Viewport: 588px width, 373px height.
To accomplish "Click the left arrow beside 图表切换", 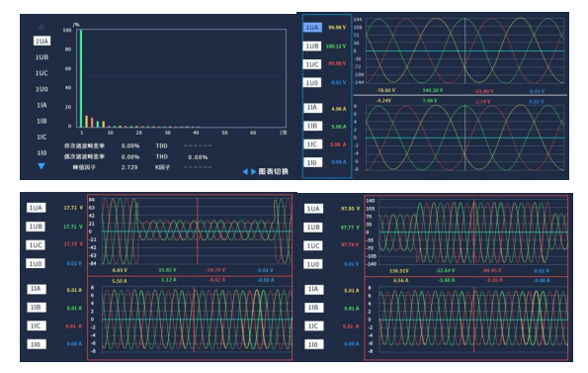I will (x=245, y=171).
